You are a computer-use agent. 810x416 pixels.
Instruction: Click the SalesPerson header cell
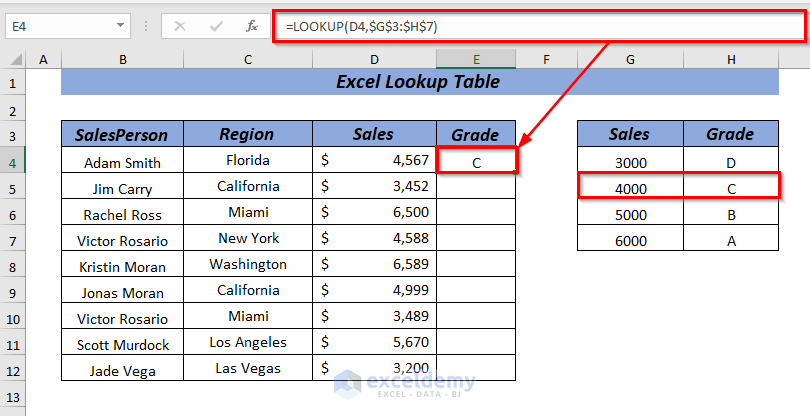pyautogui.click(x=122, y=134)
